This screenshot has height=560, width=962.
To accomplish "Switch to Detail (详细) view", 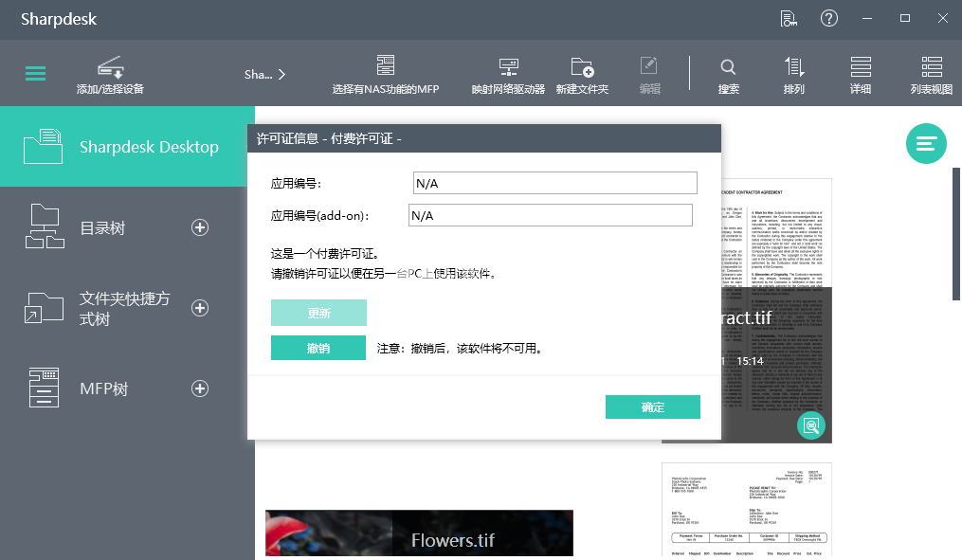I will coord(861,75).
